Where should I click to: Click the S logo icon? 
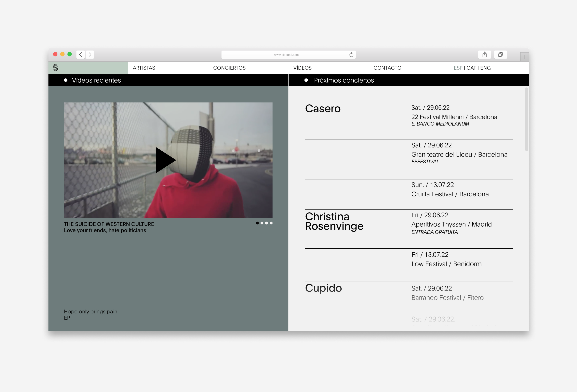point(55,67)
